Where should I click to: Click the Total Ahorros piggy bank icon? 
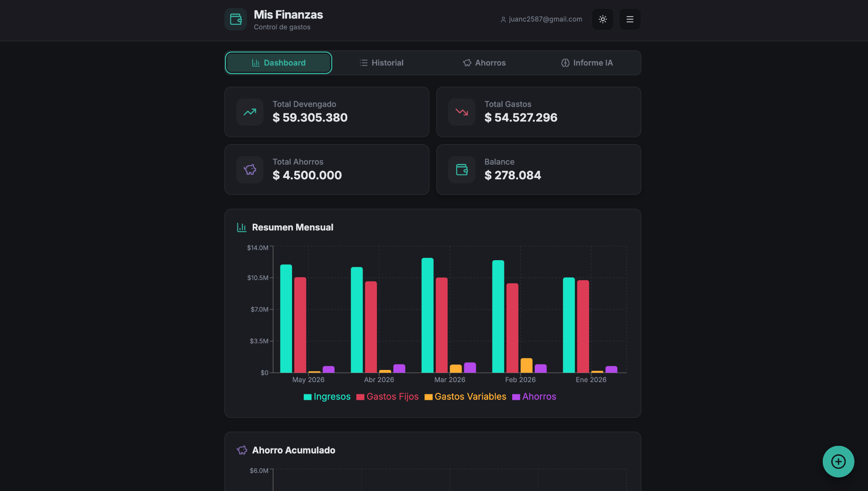[250, 170]
